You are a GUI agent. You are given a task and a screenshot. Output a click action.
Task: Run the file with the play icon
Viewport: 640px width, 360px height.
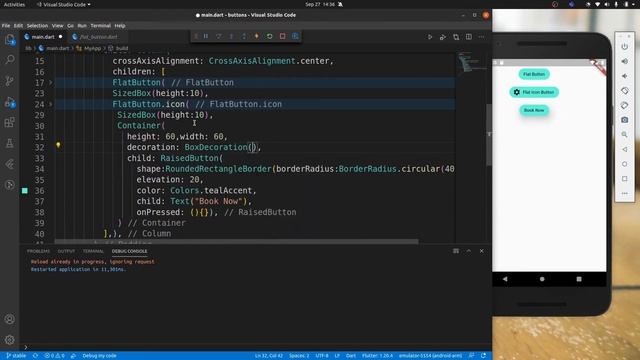pyautogui.click(x=430, y=37)
